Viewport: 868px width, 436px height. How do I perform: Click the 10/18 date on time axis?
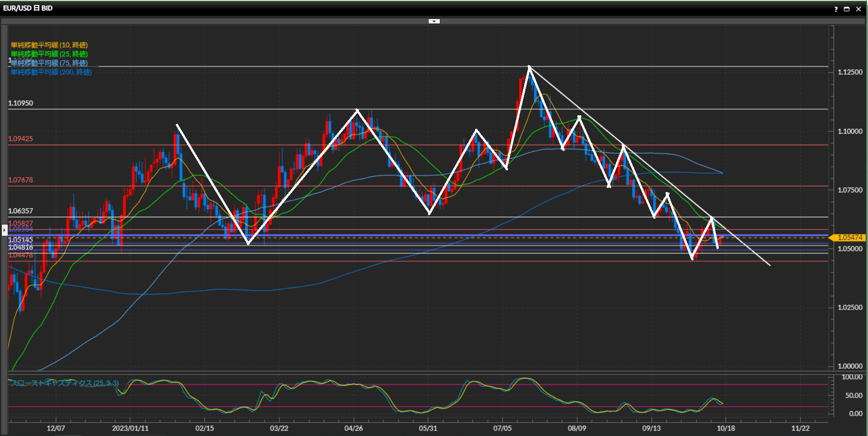(726, 428)
